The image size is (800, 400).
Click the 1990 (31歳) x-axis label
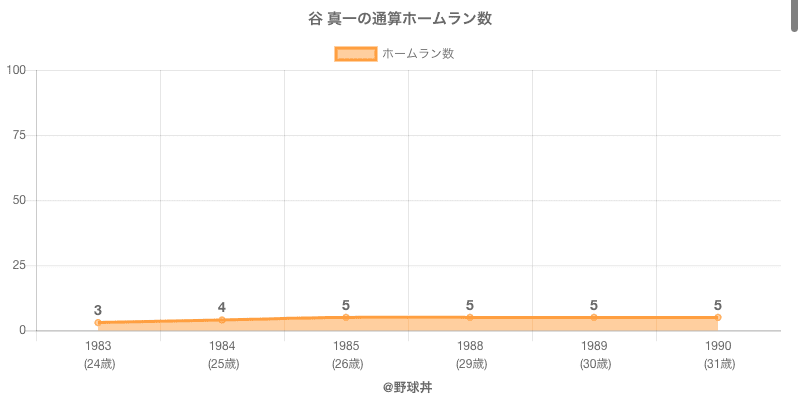point(718,355)
